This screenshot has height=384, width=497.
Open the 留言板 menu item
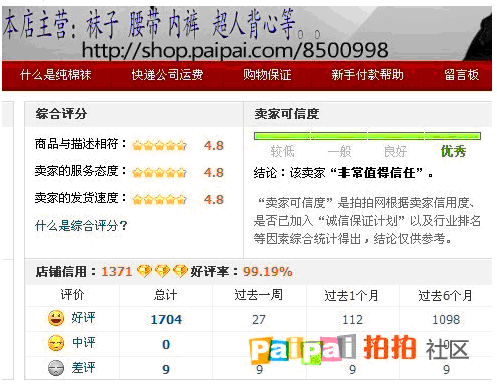click(461, 75)
